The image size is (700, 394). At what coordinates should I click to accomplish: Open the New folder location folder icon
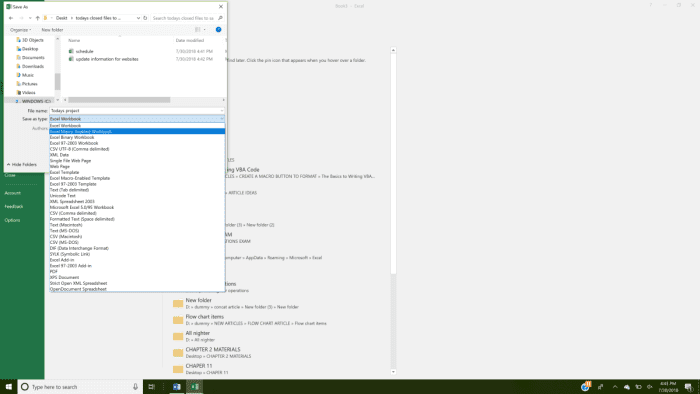(x=178, y=303)
